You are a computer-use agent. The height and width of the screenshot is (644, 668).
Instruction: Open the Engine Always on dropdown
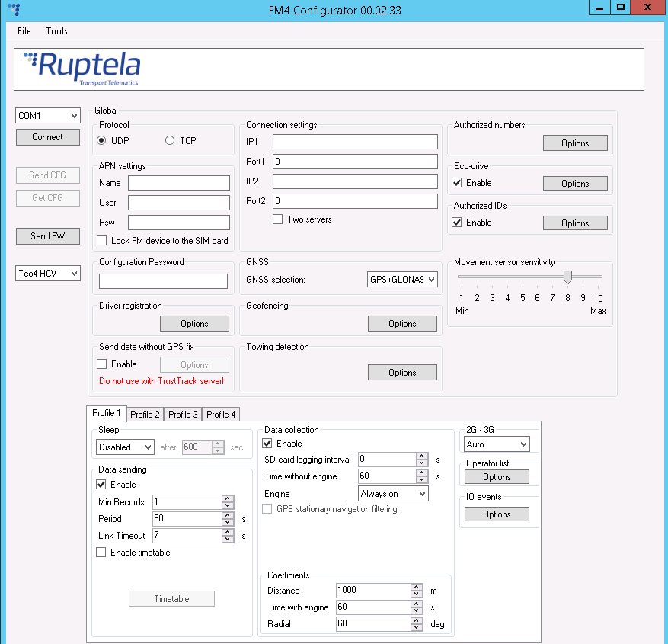pos(393,494)
